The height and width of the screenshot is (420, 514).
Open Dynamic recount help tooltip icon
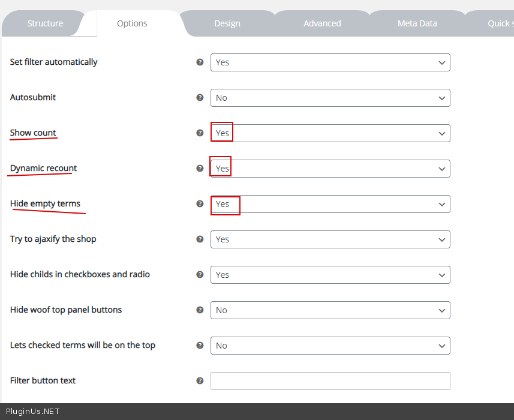tap(200, 168)
